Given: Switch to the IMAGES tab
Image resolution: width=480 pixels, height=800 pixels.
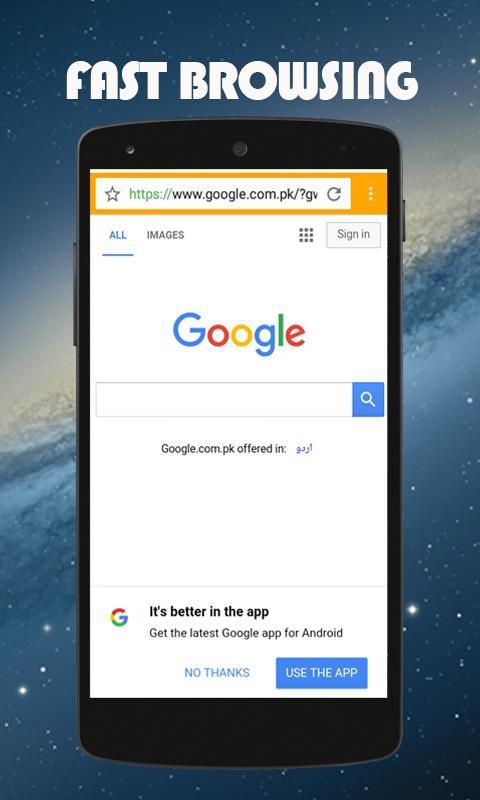Looking at the screenshot, I should 165,235.
